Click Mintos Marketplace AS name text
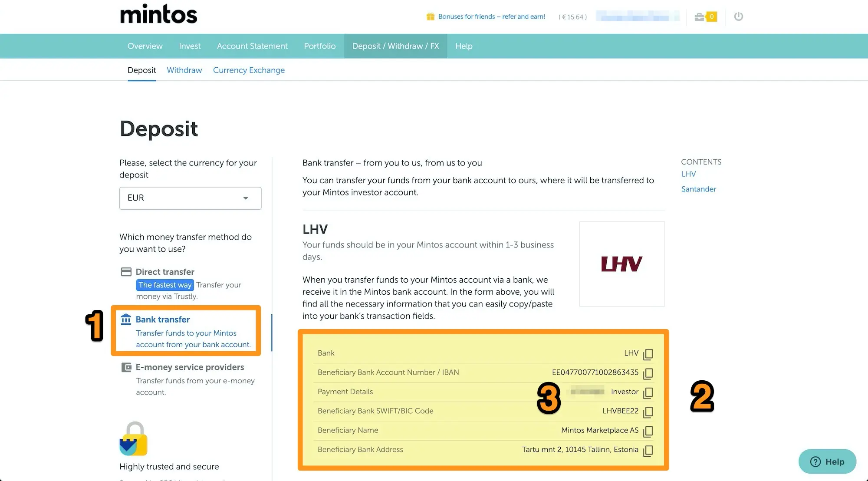The image size is (868, 481). pyautogui.click(x=600, y=430)
